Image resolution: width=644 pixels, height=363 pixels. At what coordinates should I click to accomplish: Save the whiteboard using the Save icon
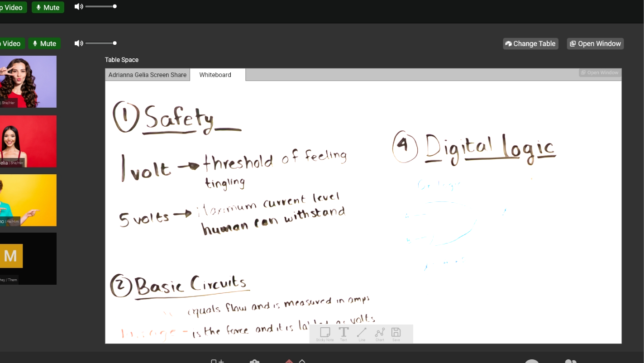pyautogui.click(x=396, y=333)
